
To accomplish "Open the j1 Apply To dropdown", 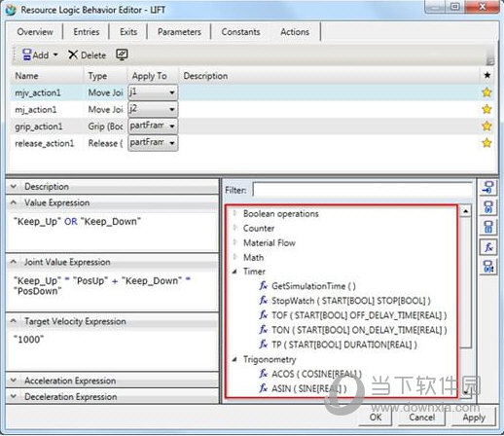I will [x=153, y=92].
